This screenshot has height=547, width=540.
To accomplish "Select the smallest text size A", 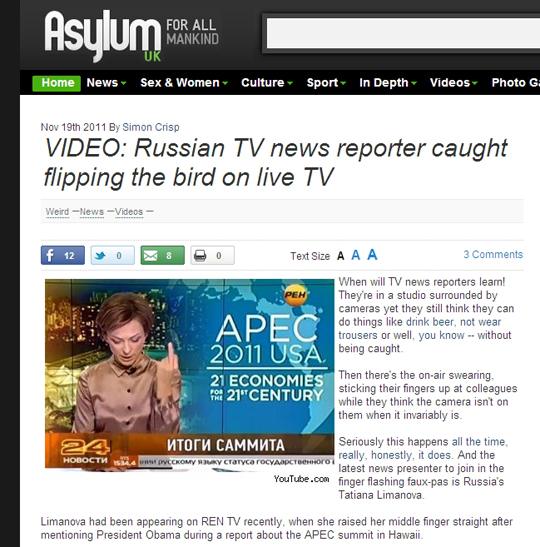I will pyautogui.click(x=340, y=256).
